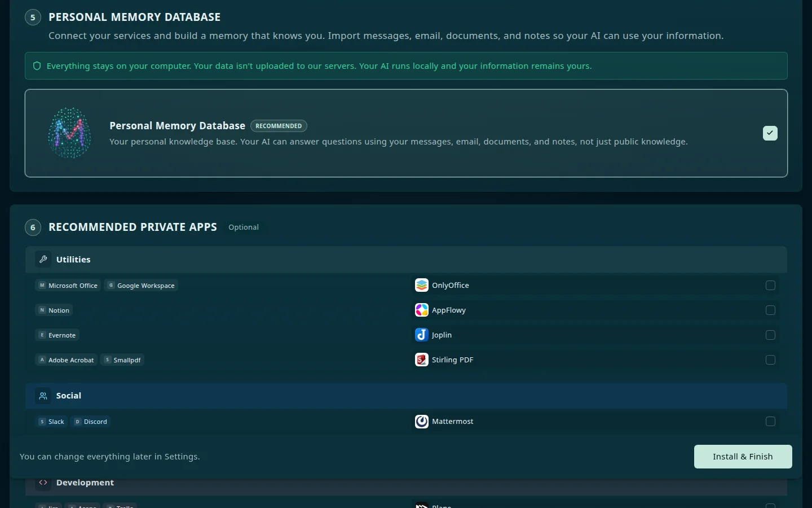The image size is (812, 508).
Task: Click the Personal Memory Database brain logo
Action: tap(69, 133)
